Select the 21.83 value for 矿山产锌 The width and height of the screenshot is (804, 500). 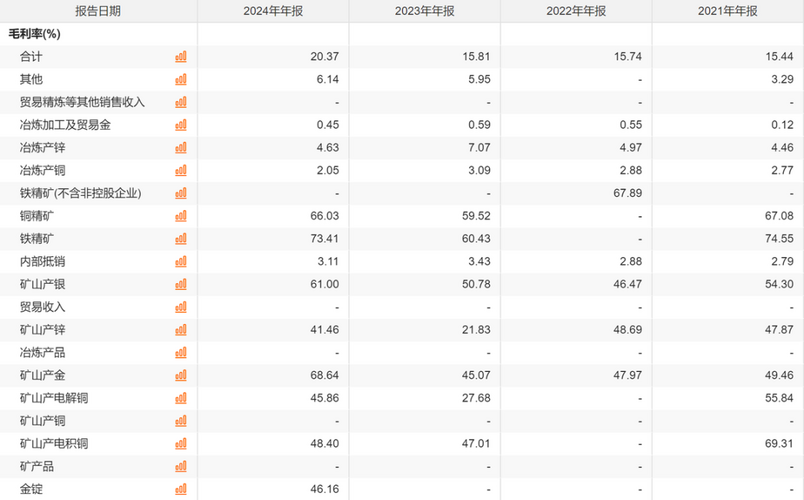coord(476,330)
